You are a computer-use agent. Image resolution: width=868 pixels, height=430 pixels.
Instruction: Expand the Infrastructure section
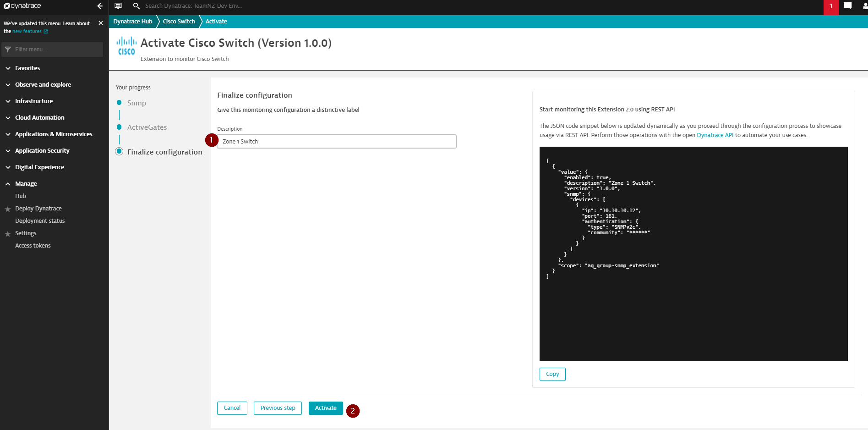[x=34, y=101]
